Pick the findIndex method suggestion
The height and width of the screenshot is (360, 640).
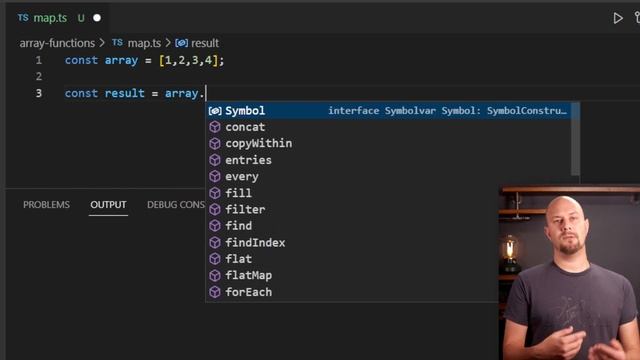coord(352,242)
